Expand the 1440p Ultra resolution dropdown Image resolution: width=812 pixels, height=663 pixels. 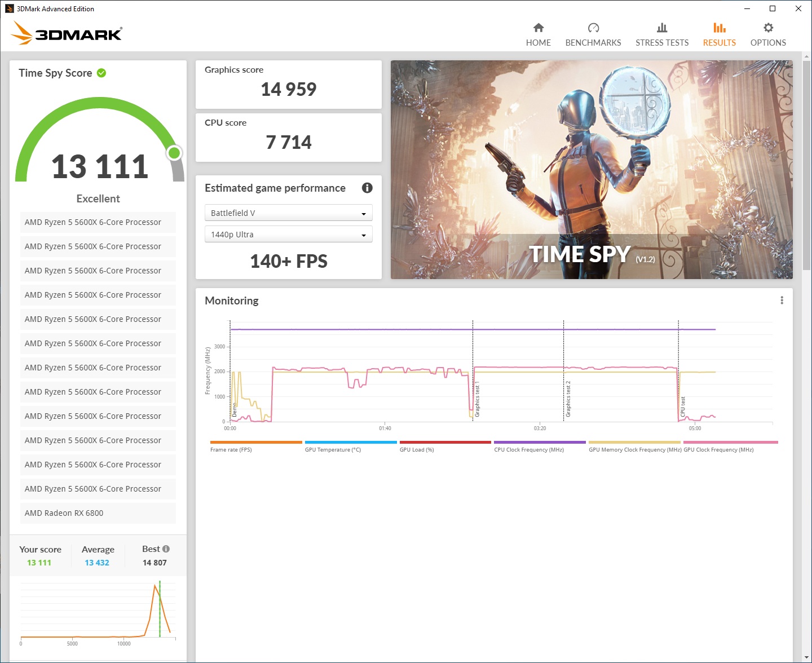coord(289,234)
